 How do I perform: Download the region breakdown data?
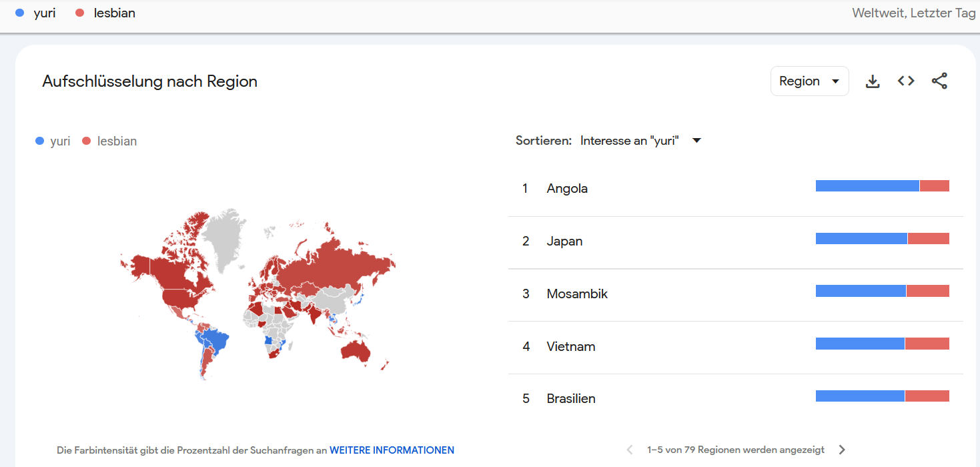pos(873,81)
